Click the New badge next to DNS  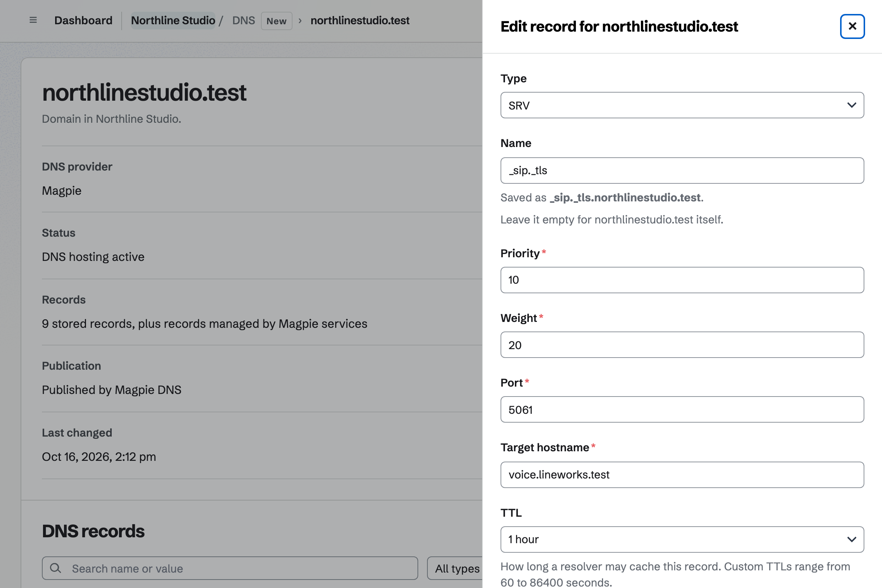(276, 21)
